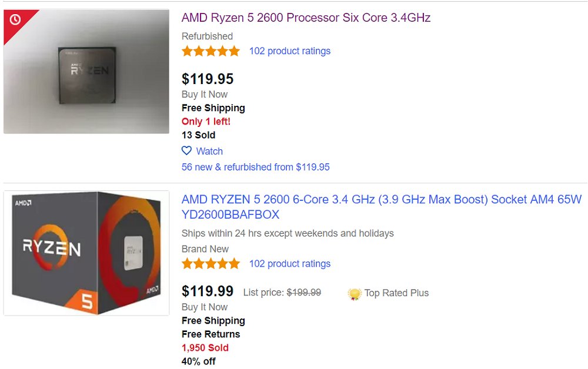Open 102 product ratings for refurbished listing
588x369 pixels.
tap(289, 51)
